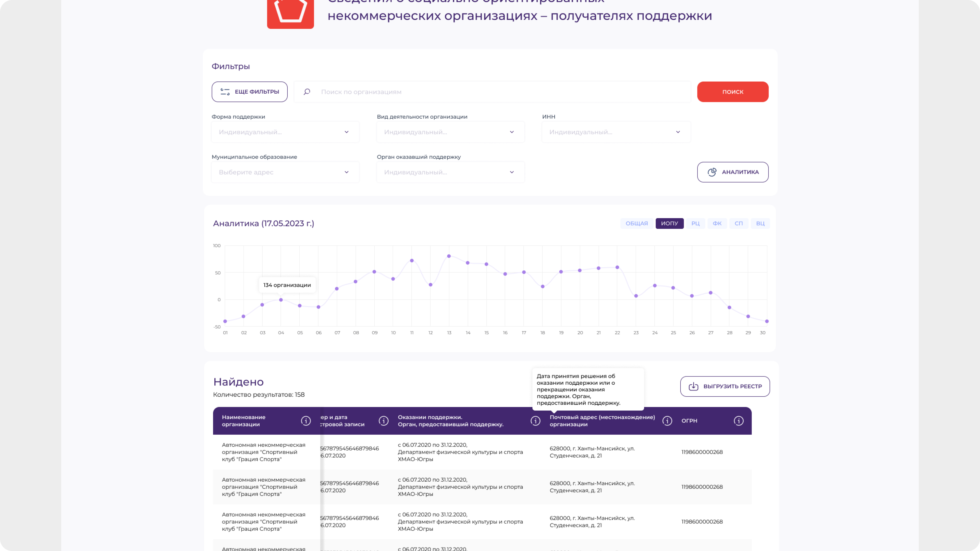Expand Вид деятельности организации dropdown
The image size is (980, 551).
[450, 132]
